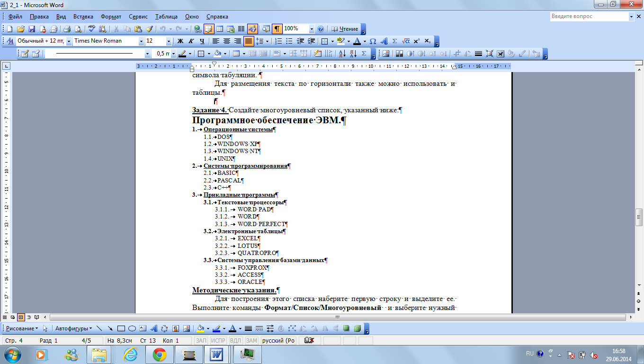This screenshot has width=644, height=364.
Task: Expand the line spacing dropdown arrow
Action: tap(268, 41)
